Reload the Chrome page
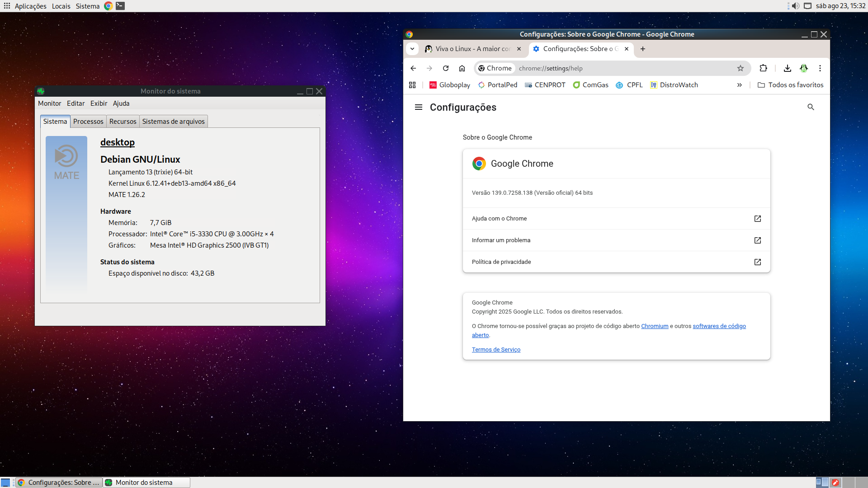The height and width of the screenshot is (488, 868). [446, 68]
